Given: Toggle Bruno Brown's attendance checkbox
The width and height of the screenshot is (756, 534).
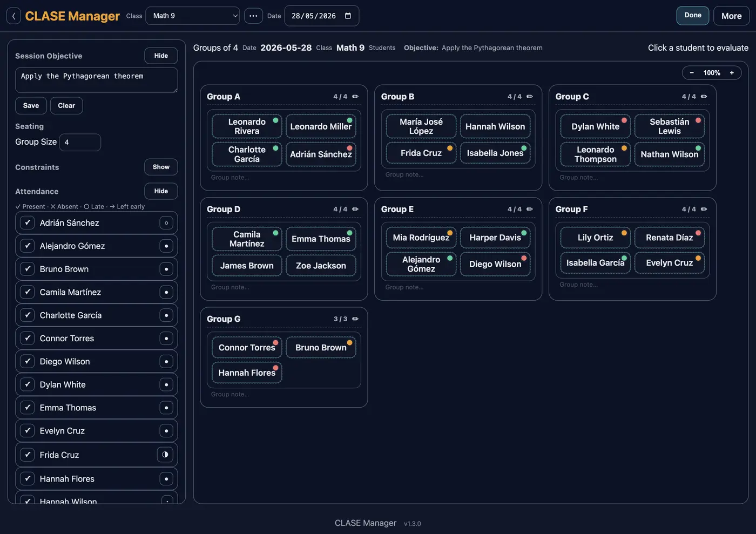Looking at the screenshot, I should point(27,269).
